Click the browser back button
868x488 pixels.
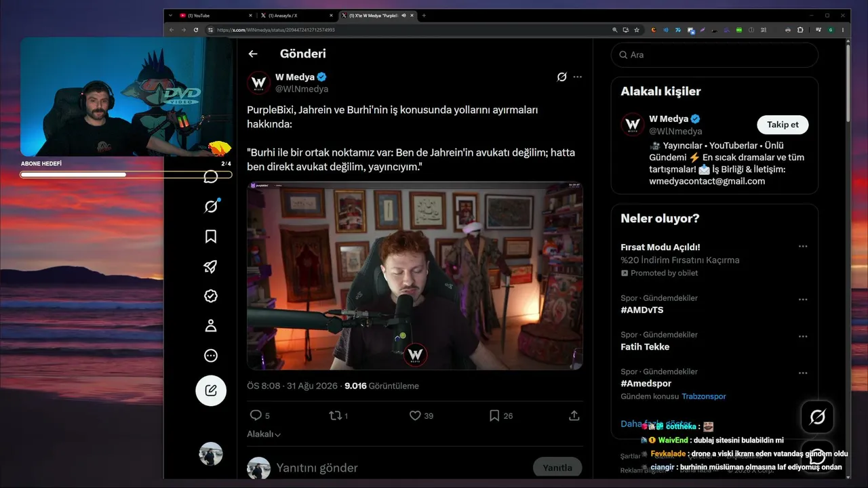[172, 30]
